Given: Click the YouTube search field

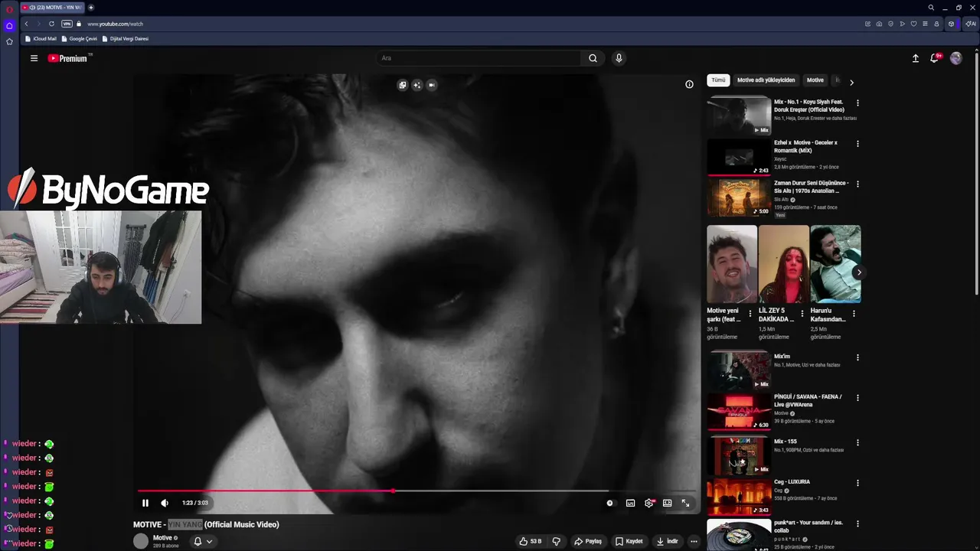Looking at the screenshot, I should 479,58.
